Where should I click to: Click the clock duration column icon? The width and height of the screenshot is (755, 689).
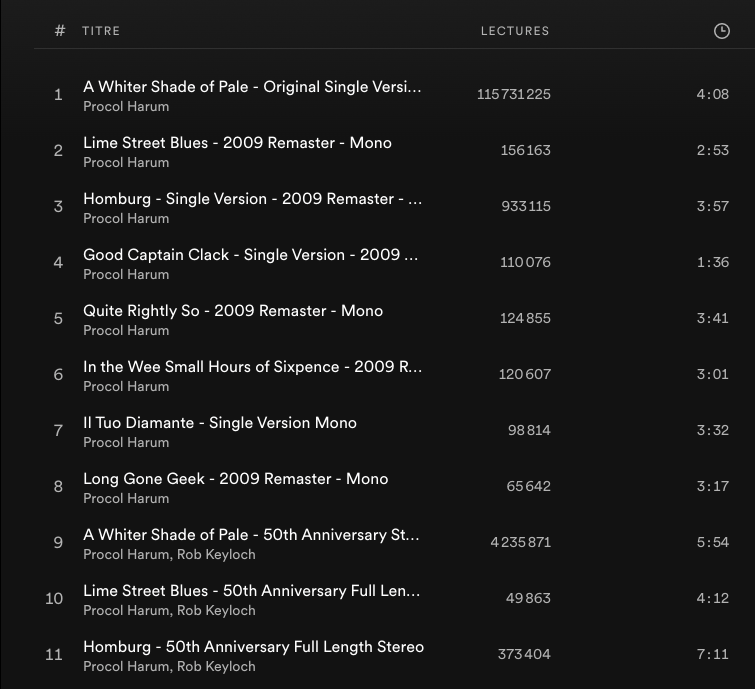click(x=722, y=31)
